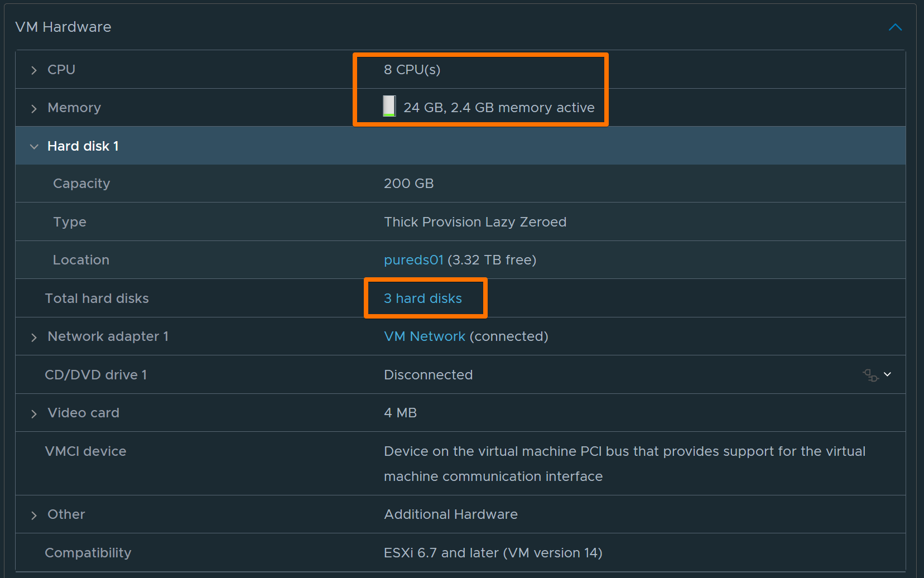Click the 8 CPU(s) value text
The image size is (924, 578).
pyautogui.click(x=412, y=70)
